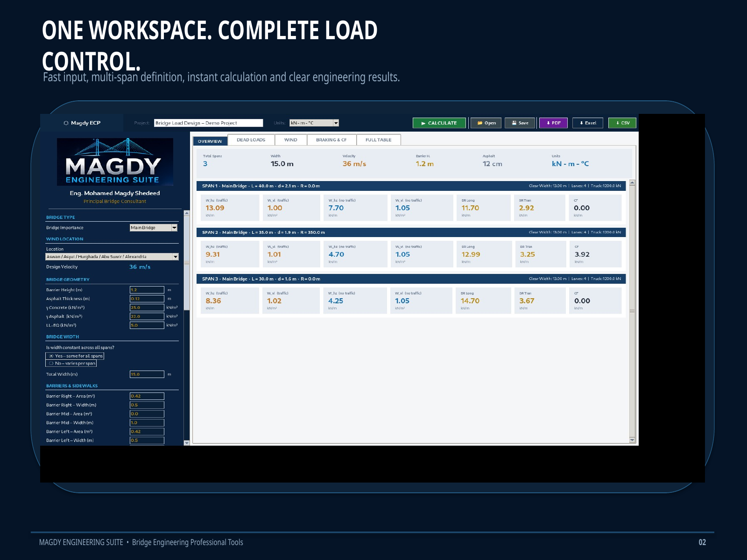Image resolution: width=747 pixels, height=560 pixels.
Task: Click the Asphalt 12 cm summary
Action: click(492, 164)
